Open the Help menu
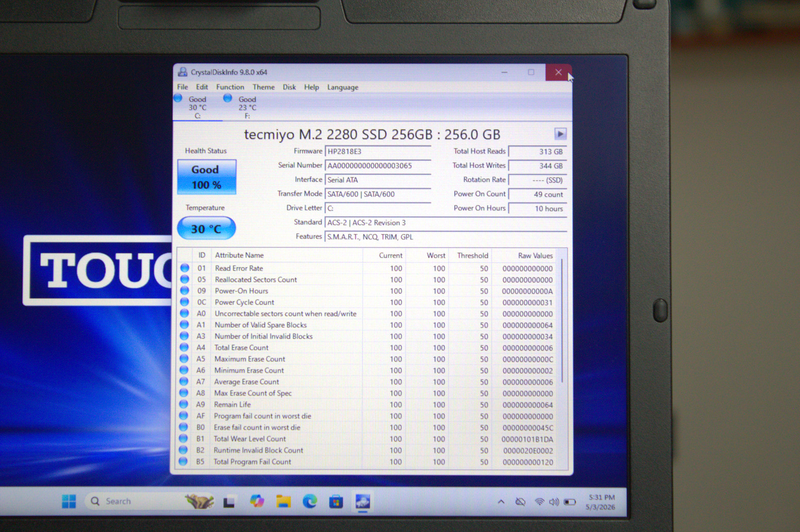Screen dimensions: 800x532 [311, 87]
